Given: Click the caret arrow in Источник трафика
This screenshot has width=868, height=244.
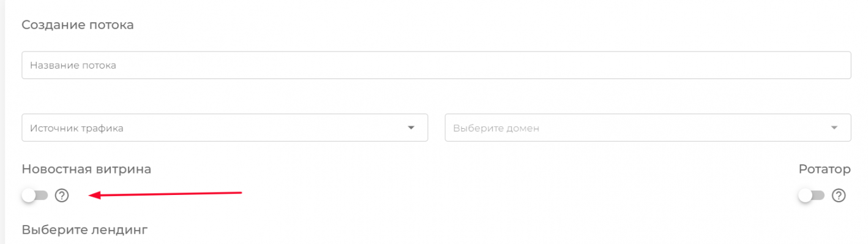Looking at the screenshot, I should click(411, 128).
